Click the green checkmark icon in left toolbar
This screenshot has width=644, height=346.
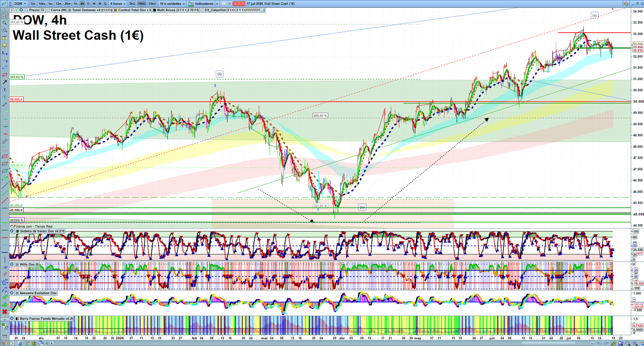coord(4,298)
